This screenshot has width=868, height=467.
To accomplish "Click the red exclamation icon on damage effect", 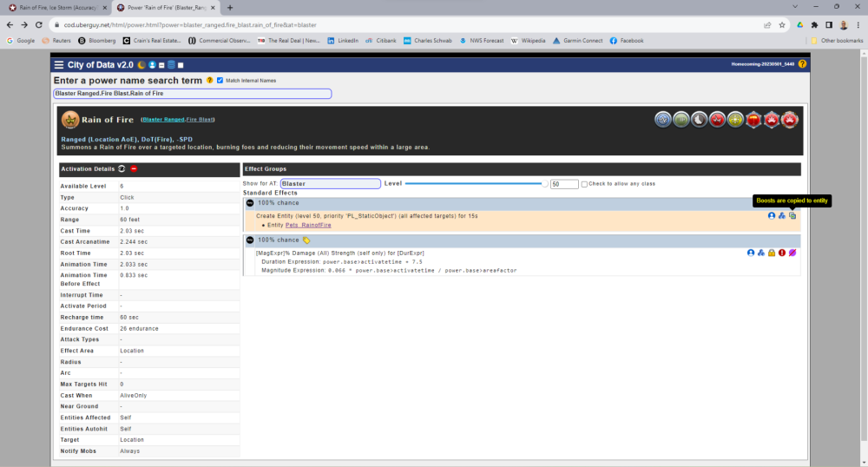I will pyautogui.click(x=782, y=253).
